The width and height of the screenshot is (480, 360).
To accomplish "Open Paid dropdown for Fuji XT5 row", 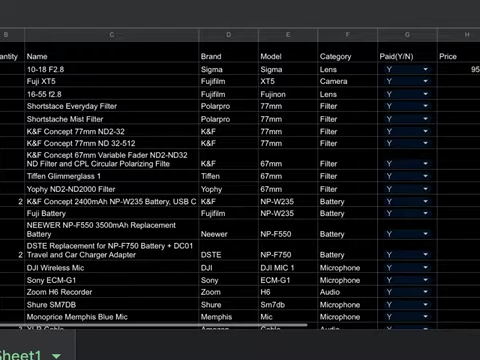I will (x=425, y=81).
